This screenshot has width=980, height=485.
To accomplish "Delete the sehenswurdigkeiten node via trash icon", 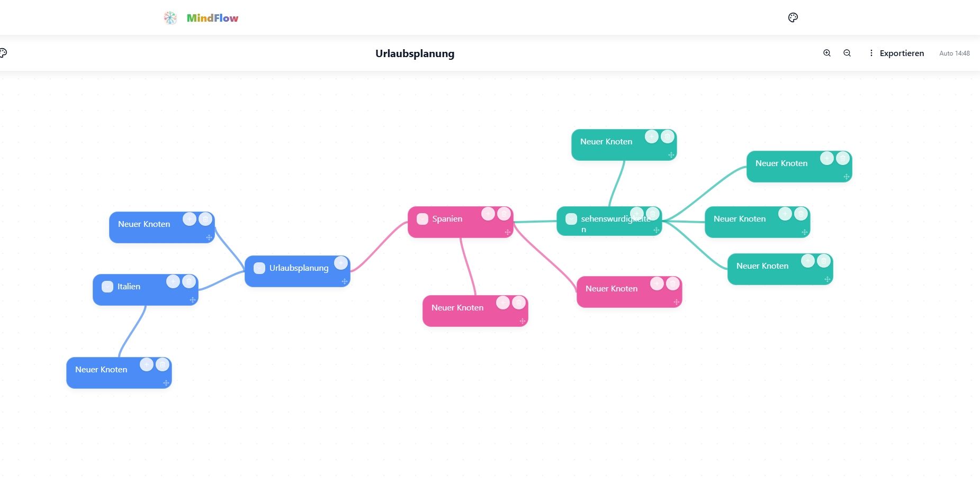I will (x=653, y=214).
